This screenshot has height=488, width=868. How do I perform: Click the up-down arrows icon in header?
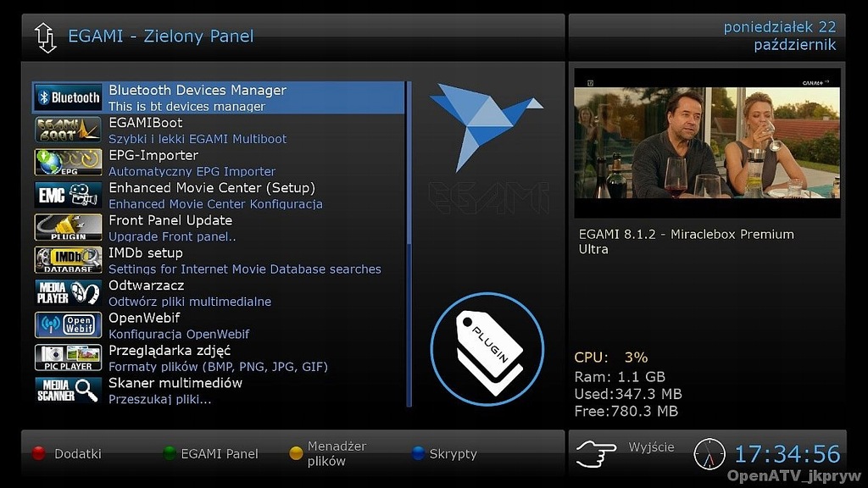click(x=46, y=37)
